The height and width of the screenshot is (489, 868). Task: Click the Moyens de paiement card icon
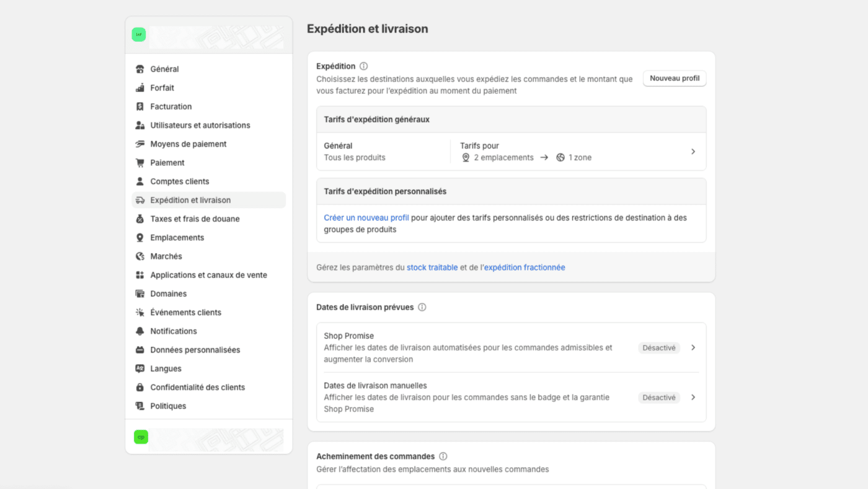139,144
